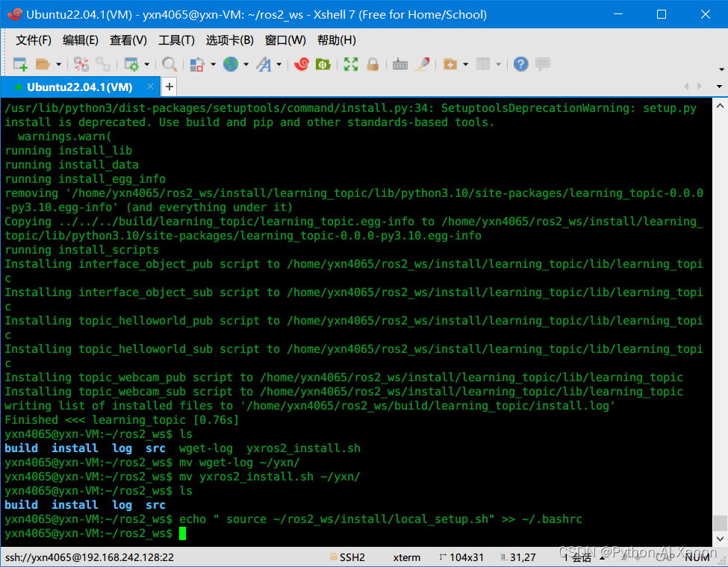The image size is (728, 567).
Task: Click the 'yxros2_install.sh' filename in ls output
Action: pos(304,448)
